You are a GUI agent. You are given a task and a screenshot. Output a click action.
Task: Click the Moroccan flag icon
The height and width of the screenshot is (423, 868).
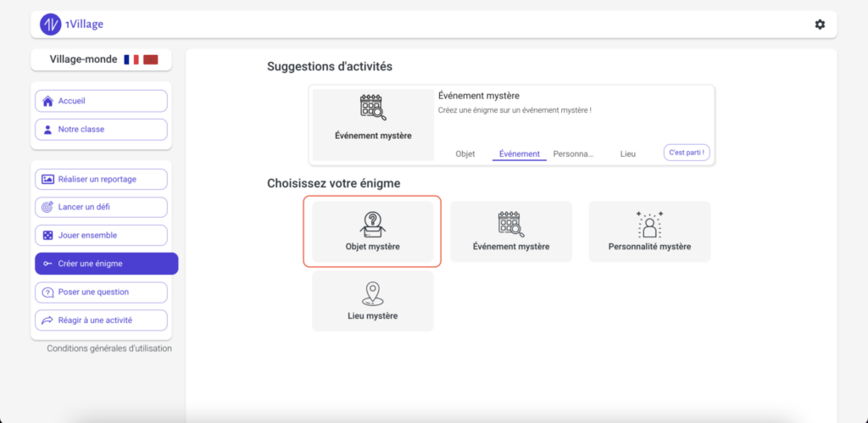pos(151,59)
